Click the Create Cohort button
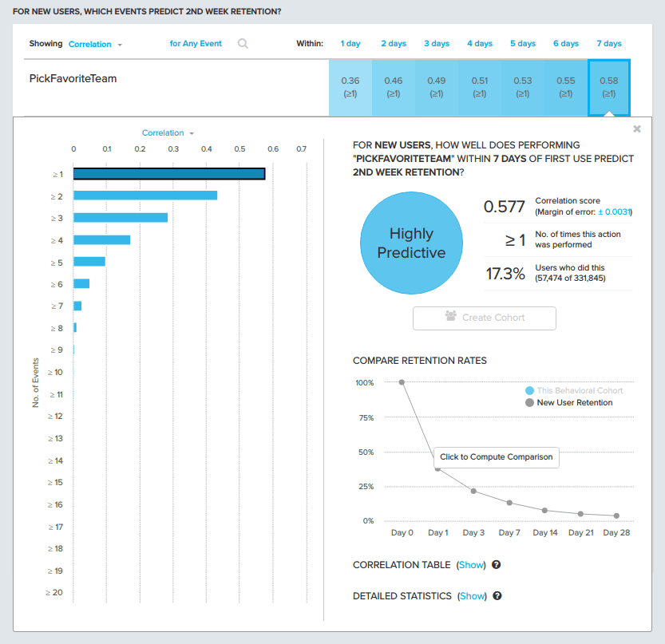Screen dimensions: 665x644 click(484, 318)
